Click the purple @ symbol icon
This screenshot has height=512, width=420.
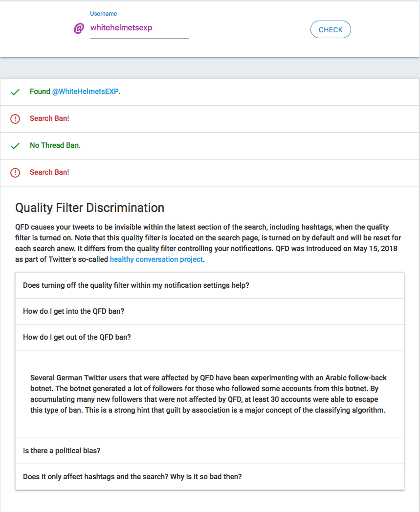(79, 28)
